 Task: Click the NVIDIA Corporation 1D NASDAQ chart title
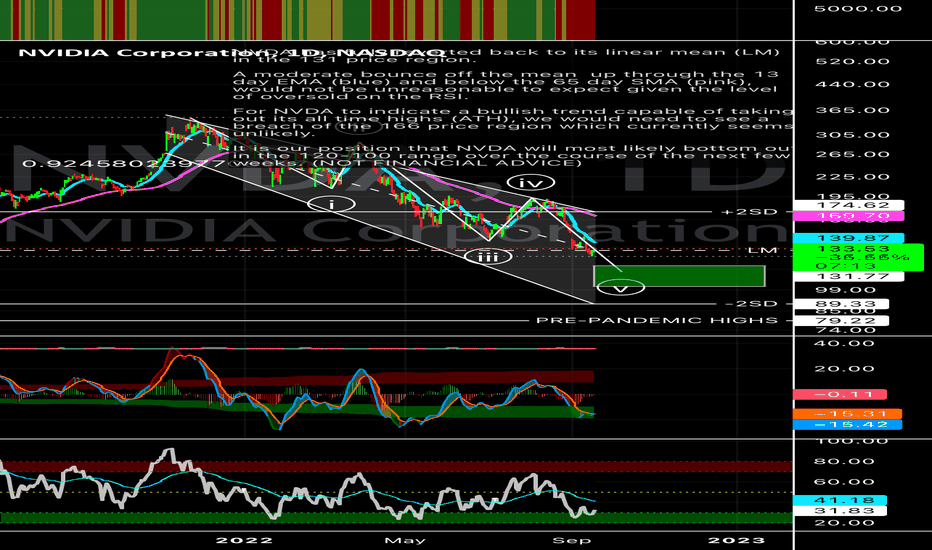tap(232, 53)
